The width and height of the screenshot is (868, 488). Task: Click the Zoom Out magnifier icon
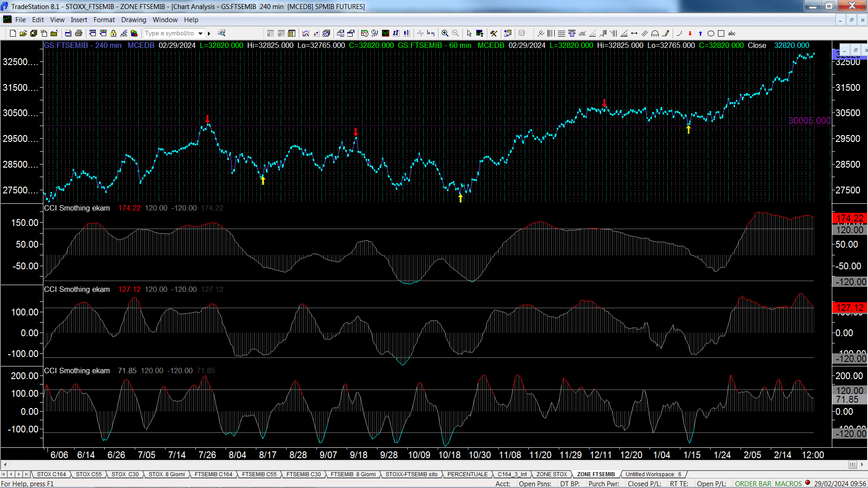(456, 33)
